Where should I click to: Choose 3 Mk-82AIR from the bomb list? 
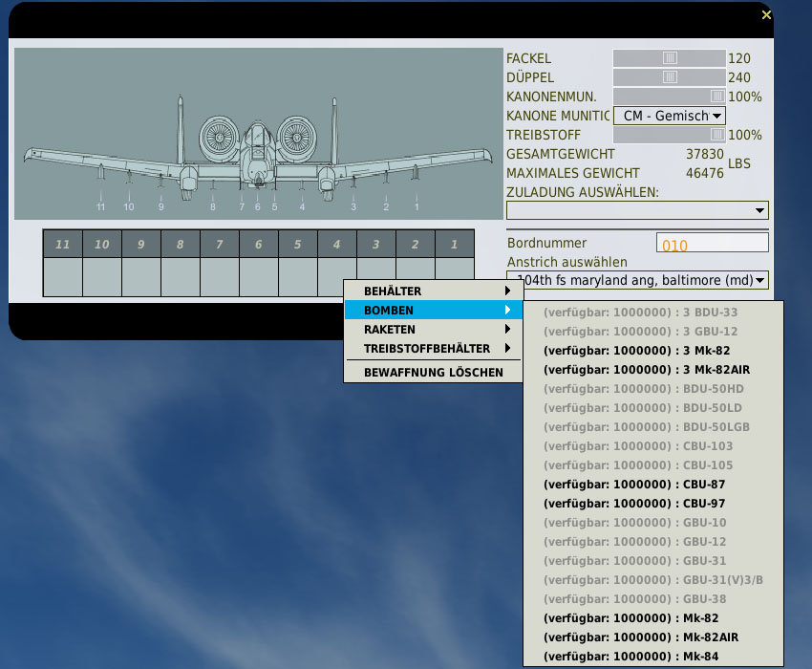(632, 369)
